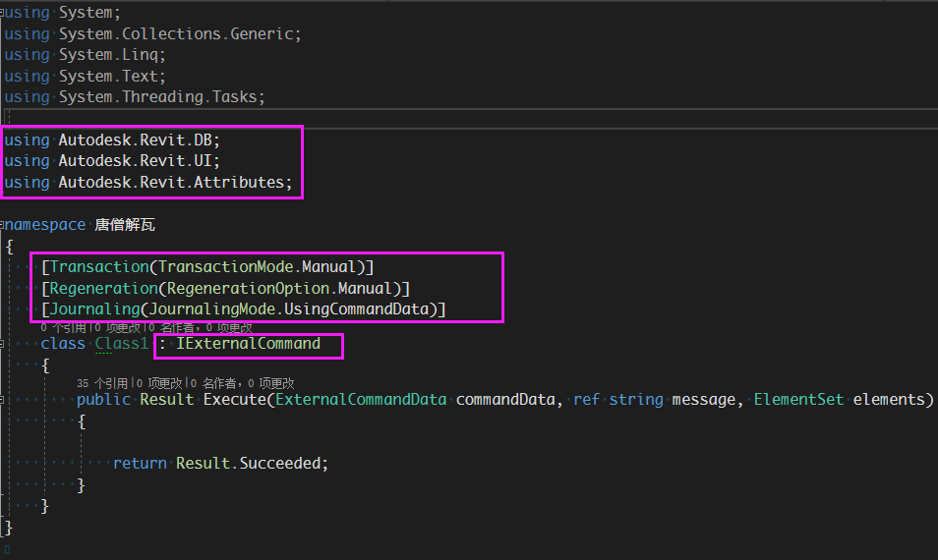The height and width of the screenshot is (560, 938).
Task: Click 'UsingCommandData' enum value
Action: [x=357, y=309]
